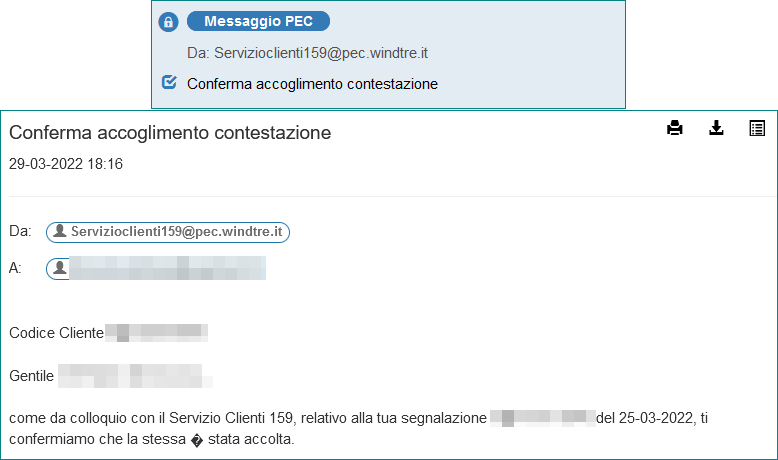Click the 'Da:' label in the message header
The height and width of the screenshot is (460, 778).
click(x=20, y=231)
